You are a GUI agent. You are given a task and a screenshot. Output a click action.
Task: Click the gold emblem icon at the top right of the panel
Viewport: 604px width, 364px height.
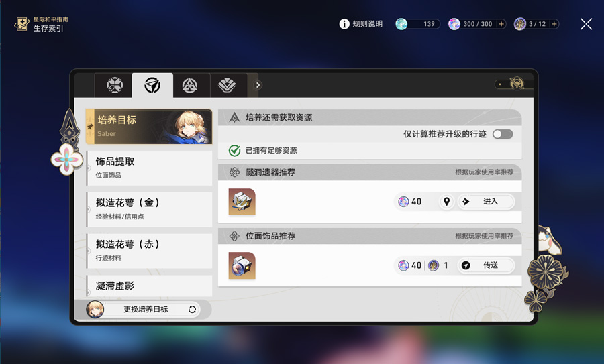point(517,84)
